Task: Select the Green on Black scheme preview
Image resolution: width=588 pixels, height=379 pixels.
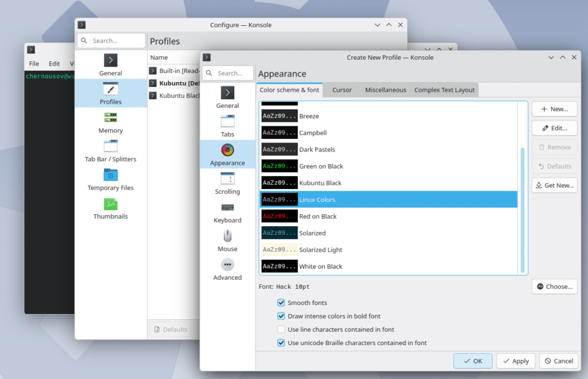Action: click(x=280, y=166)
